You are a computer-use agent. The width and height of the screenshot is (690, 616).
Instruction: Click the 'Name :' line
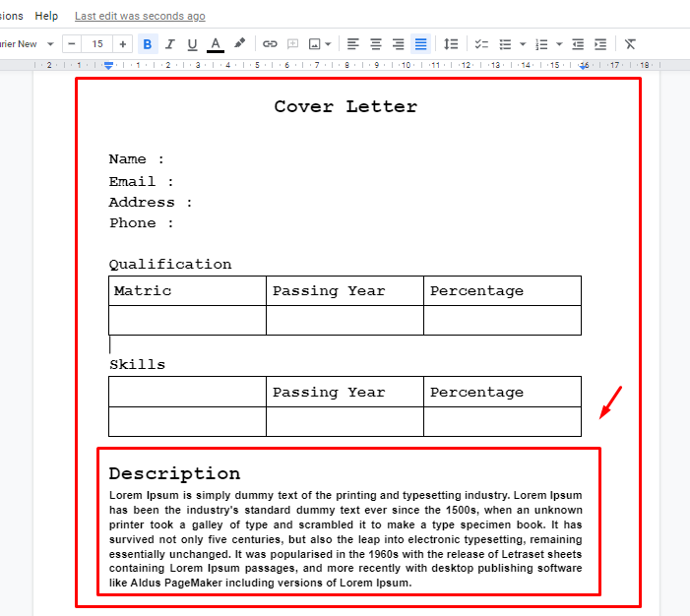tap(137, 158)
